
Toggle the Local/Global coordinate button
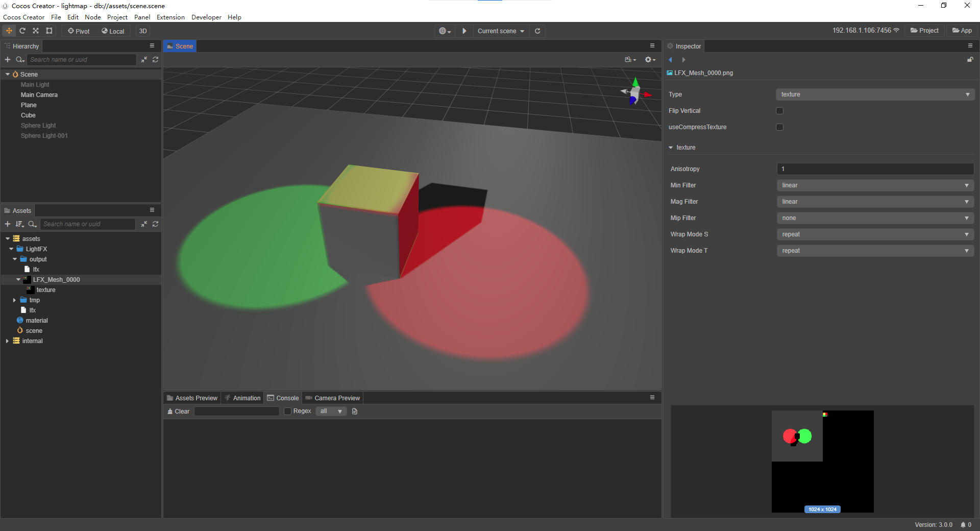[x=113, y=31]
